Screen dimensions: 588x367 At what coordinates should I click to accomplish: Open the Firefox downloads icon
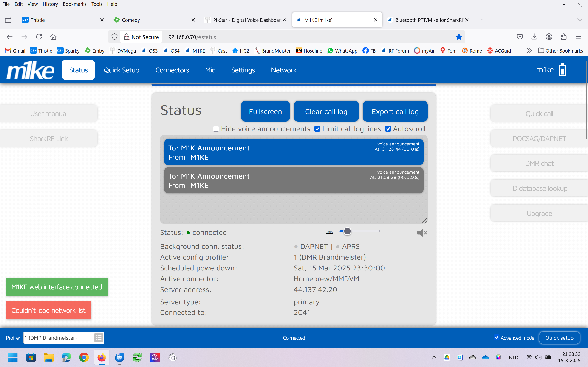point(534,37)
